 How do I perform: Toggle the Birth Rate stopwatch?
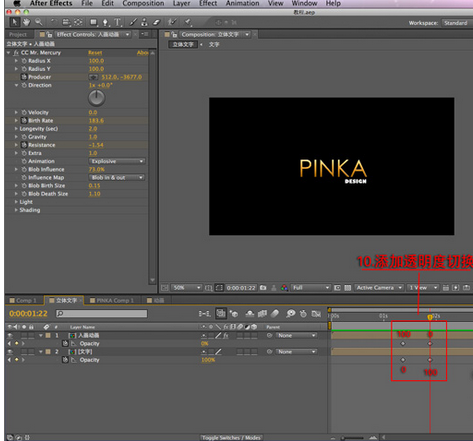coord(24,120)
